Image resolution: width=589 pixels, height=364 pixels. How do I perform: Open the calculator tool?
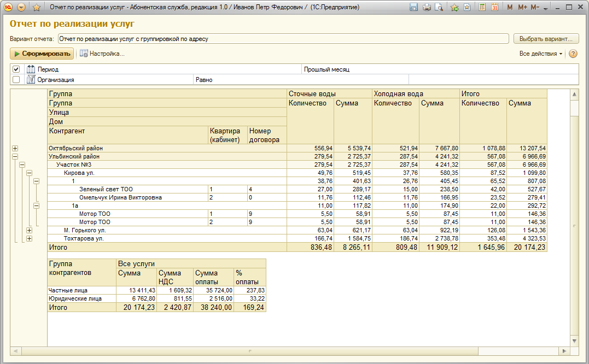click(x=482, y=8)
